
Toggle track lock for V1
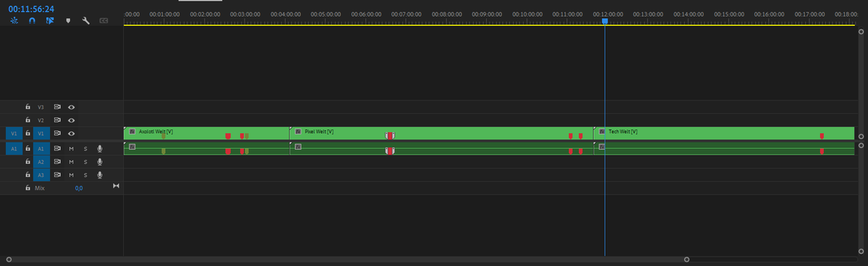(27, 134)
